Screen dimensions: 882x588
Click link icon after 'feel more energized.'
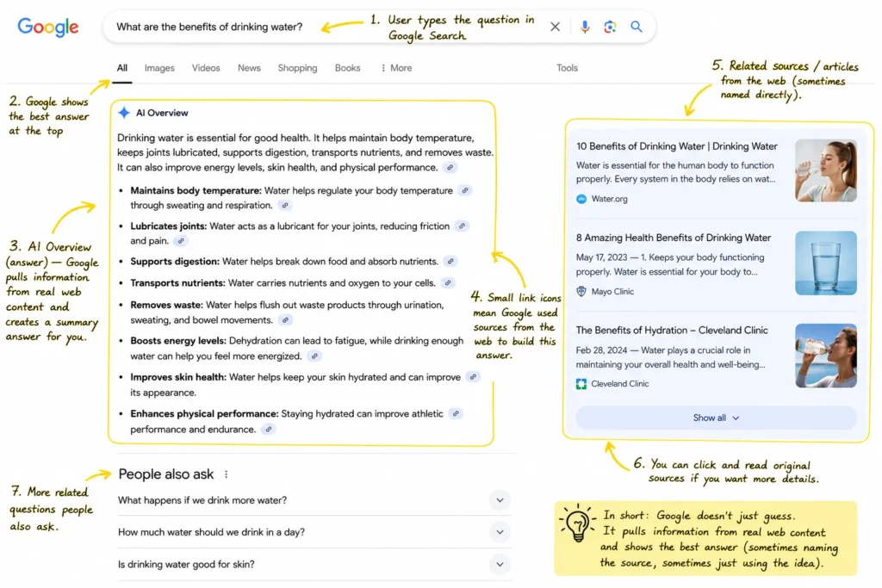pyautogui.click(x=315, y=356)
